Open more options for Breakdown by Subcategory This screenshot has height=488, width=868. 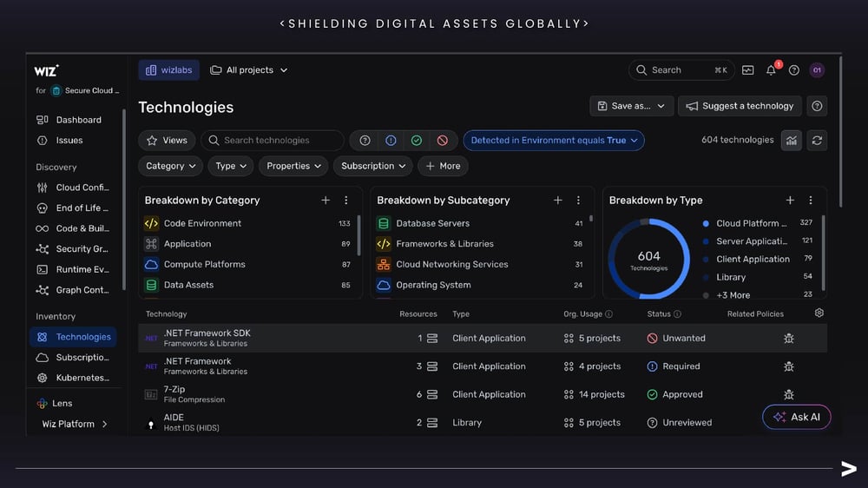pos(578,200)
